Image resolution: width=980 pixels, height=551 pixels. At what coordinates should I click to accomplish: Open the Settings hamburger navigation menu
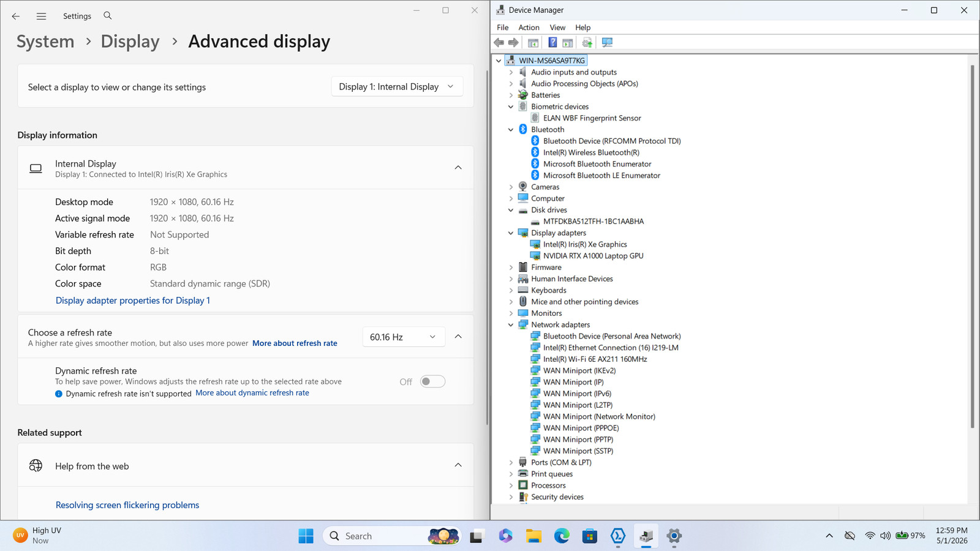point(41,17)
